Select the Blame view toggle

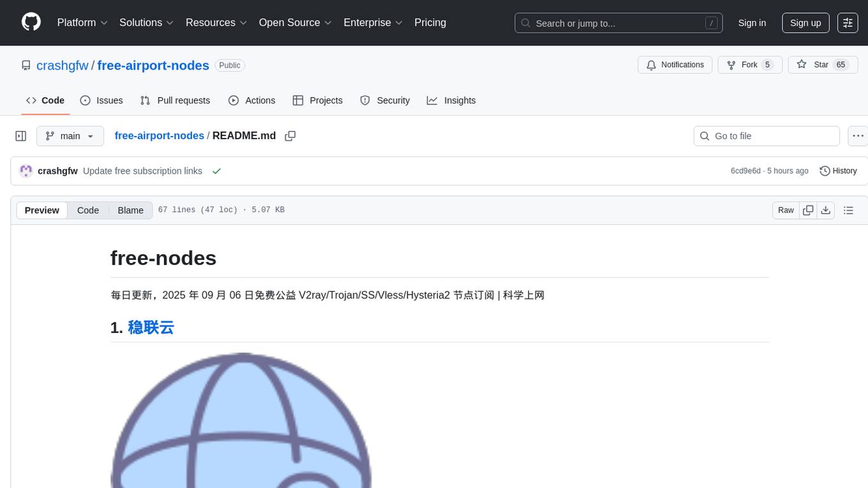130,210
